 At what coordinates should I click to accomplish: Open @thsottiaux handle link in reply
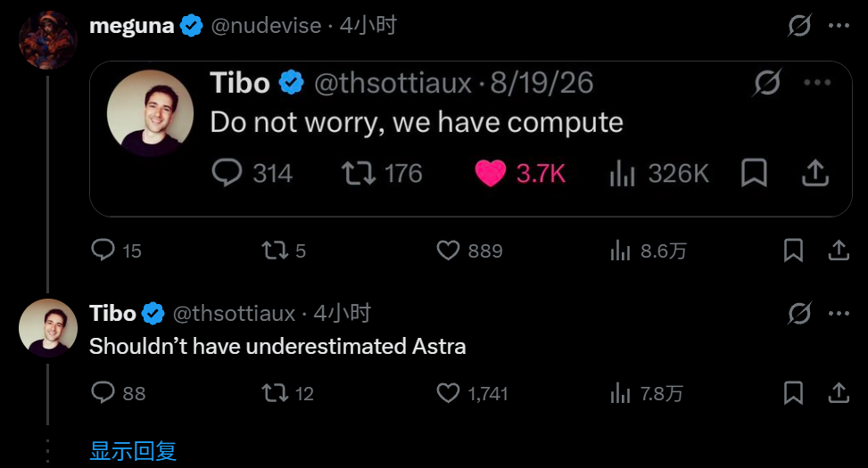coord(234,314)
